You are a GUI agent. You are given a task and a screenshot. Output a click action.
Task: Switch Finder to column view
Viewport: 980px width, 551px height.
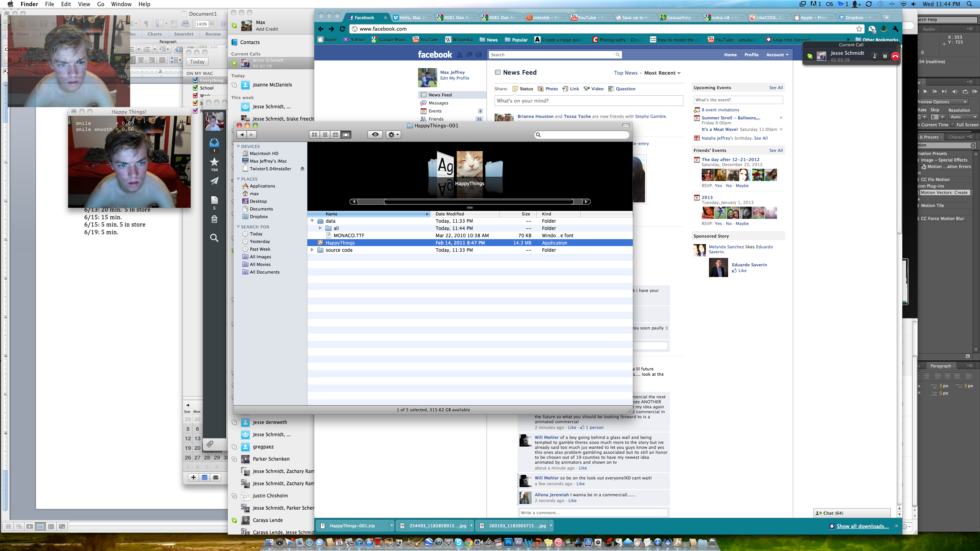[335, 135]
